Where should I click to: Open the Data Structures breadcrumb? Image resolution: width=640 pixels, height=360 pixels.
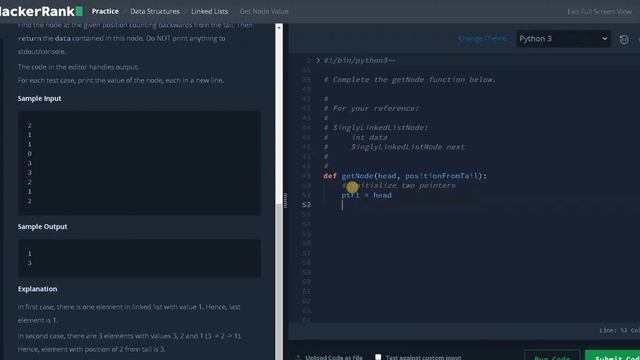tap(155, 11)
